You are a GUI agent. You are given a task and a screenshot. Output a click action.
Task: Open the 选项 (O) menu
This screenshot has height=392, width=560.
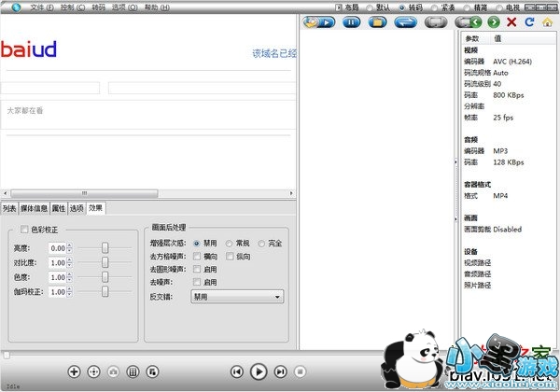click(125, 7)
